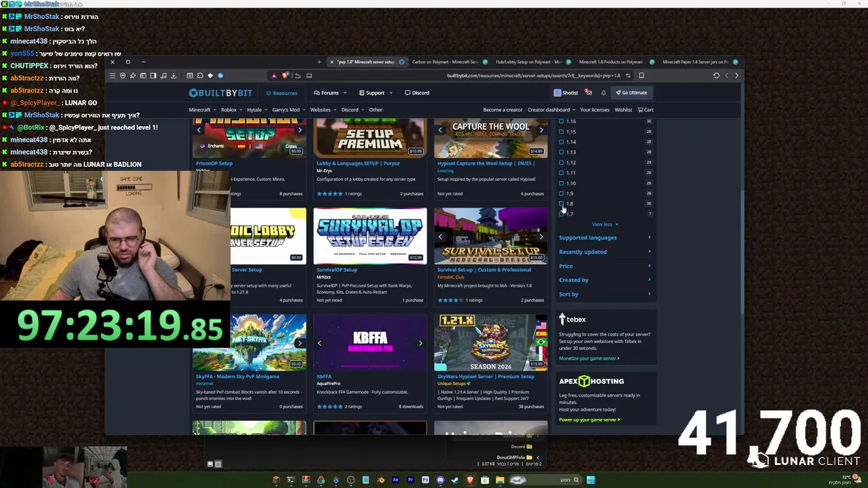Open the Creator dashboard dropdown
The image size is (868, 488).
pos(551,110)
